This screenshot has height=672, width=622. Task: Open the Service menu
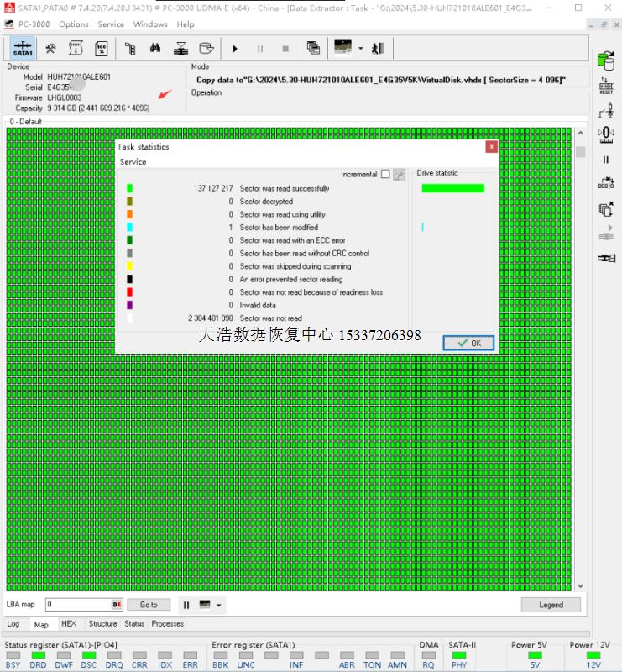click(x=111, y=24)
